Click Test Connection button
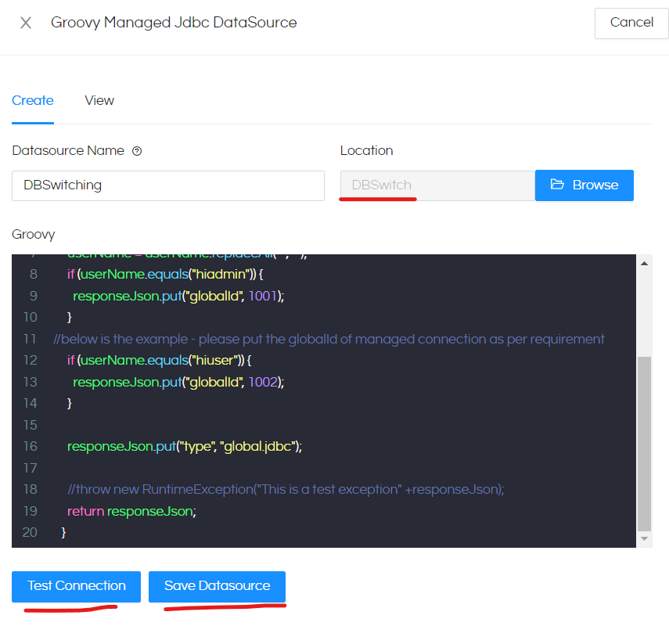Screen dimensions: 669x644 click(76, 586)
